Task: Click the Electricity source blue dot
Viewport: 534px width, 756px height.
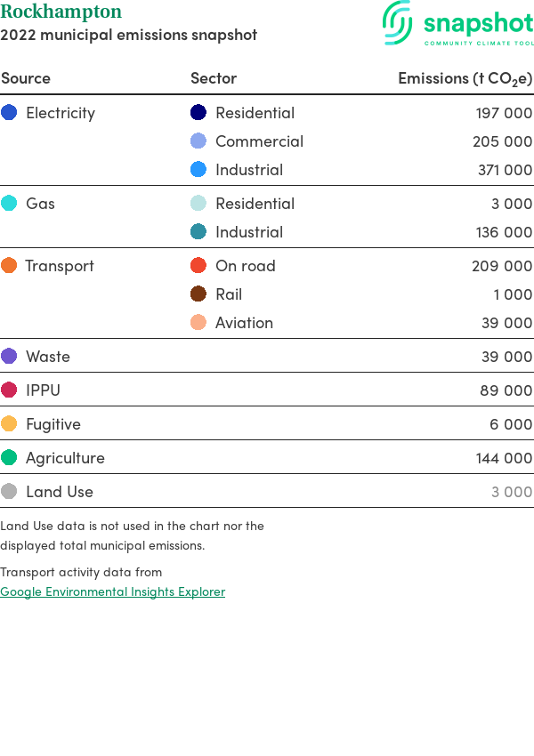Action: 9,112
